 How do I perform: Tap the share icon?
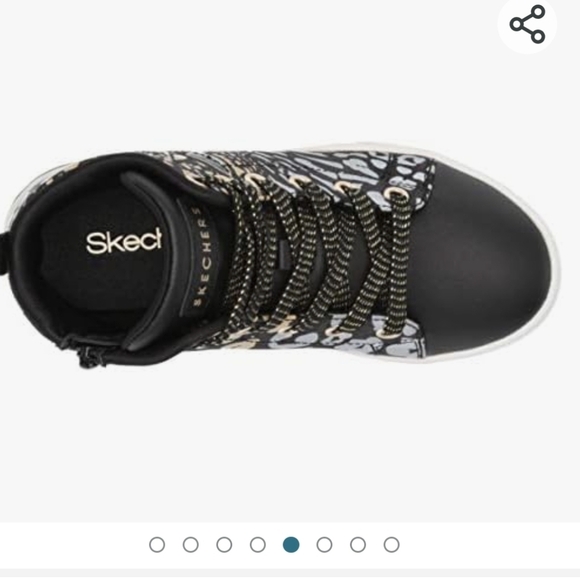click(x=527, y=24)
